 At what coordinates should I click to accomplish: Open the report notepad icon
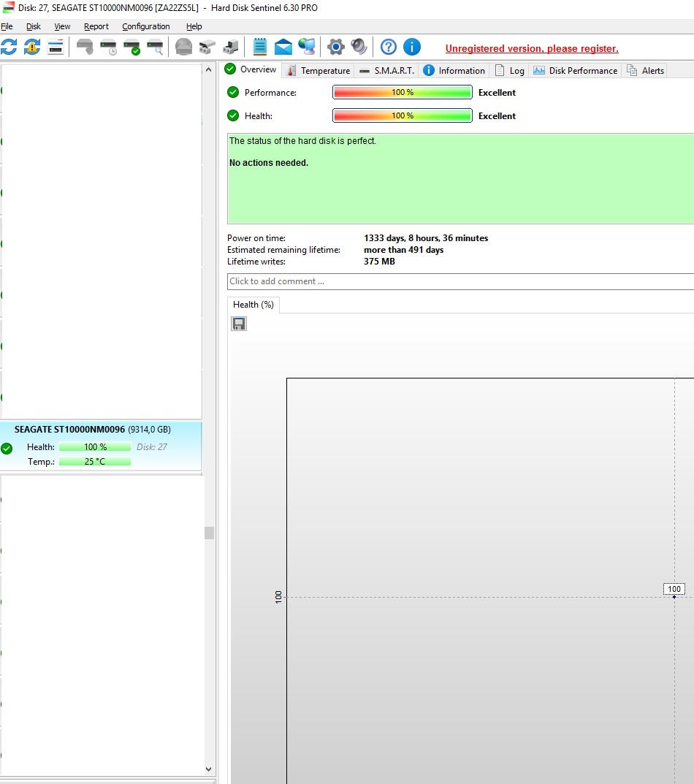[x=259, y=47]
